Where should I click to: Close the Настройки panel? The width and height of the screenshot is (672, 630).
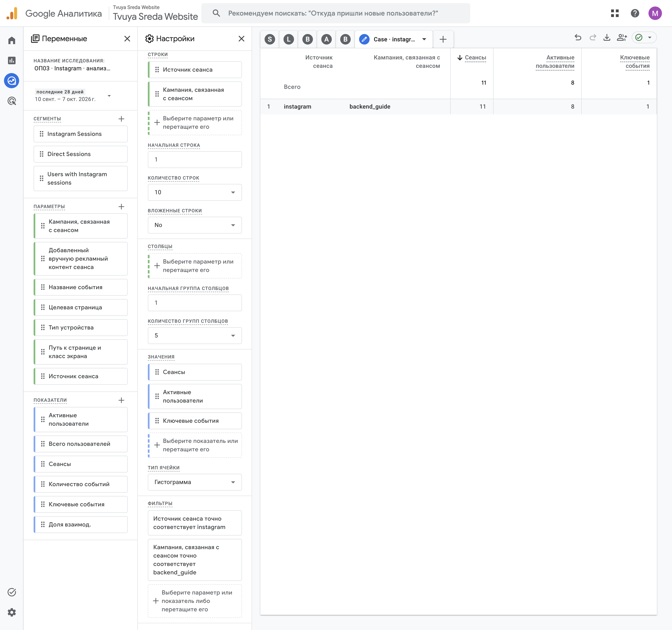[241, 38]
